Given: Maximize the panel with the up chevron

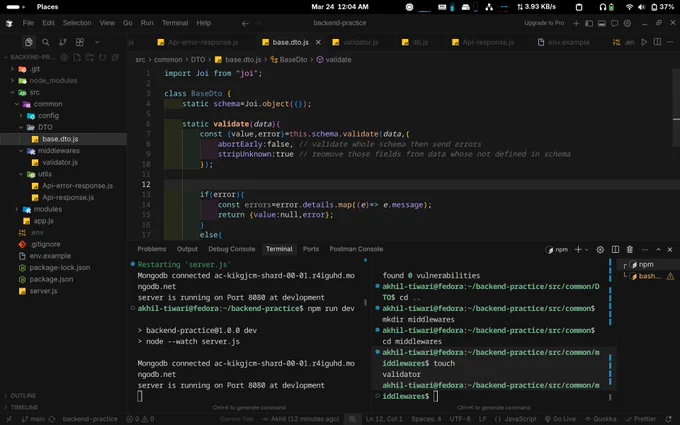Looking at the screenshot, I should [658, 250].
